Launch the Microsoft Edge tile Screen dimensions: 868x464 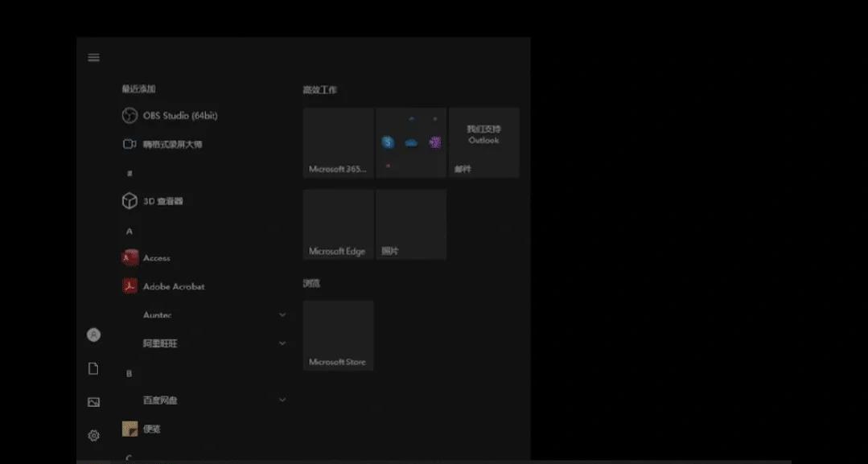coord(338,224)
